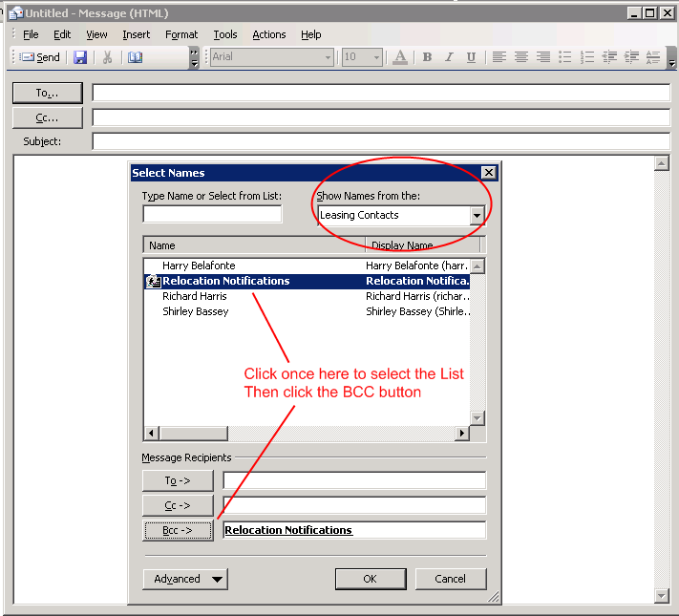This screenshot has height=616, width=679.
Task: Click the Type Name search field
Action: [x=212, y=214]
